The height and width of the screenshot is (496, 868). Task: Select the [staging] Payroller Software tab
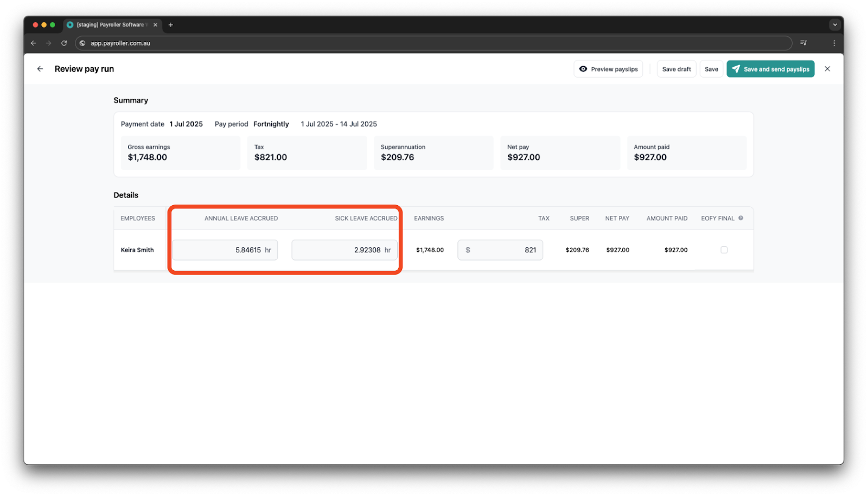coord(108,24)
